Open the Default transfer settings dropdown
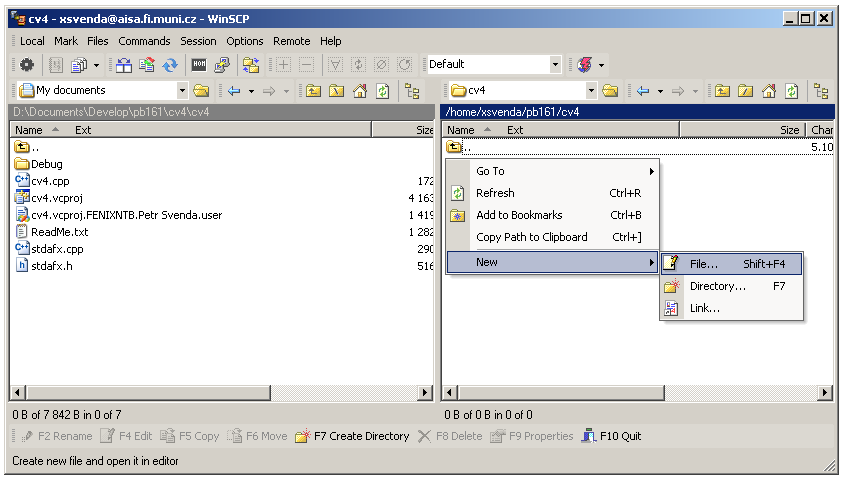 click(555, 65)
